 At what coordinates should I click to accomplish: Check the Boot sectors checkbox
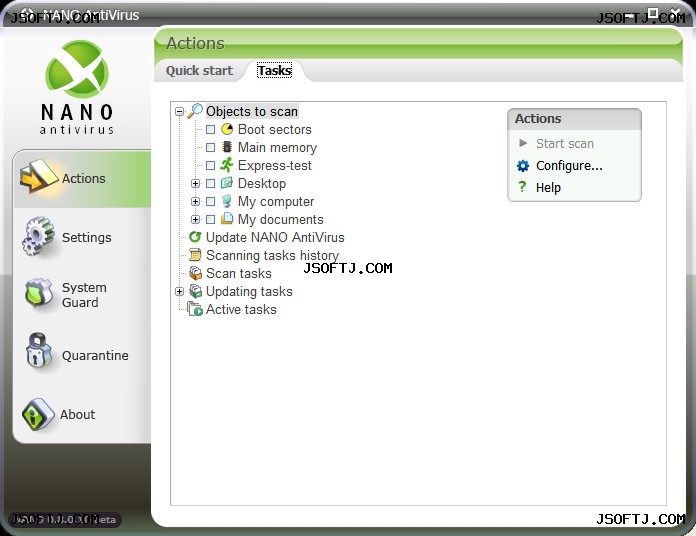coord(210,129)
